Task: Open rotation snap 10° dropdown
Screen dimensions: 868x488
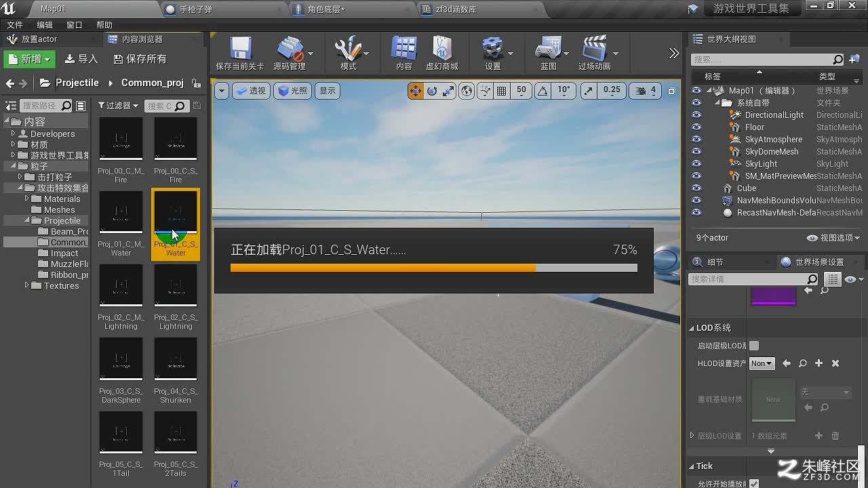Action: pyautogui.click(x=564, y=90)
